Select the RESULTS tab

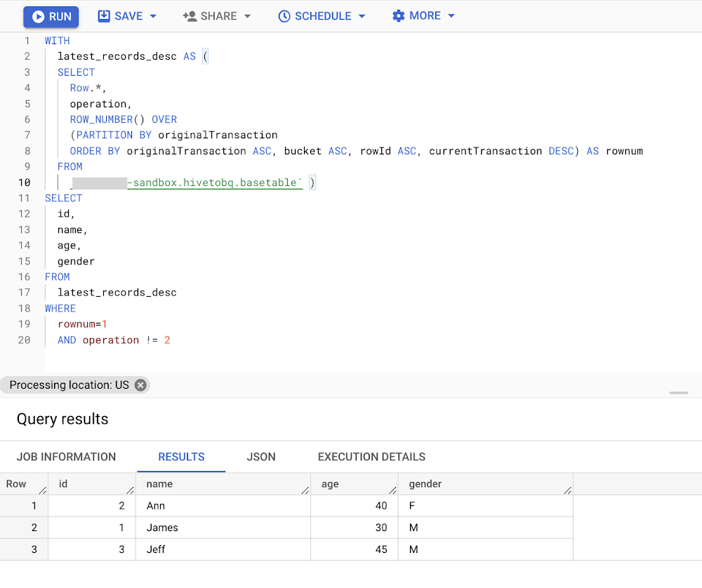(181, 457)
